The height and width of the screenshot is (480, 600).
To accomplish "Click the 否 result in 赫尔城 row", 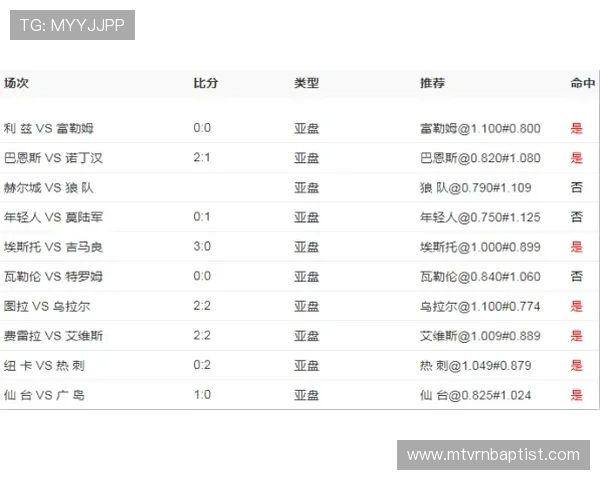I will click(x=577, y=188).
